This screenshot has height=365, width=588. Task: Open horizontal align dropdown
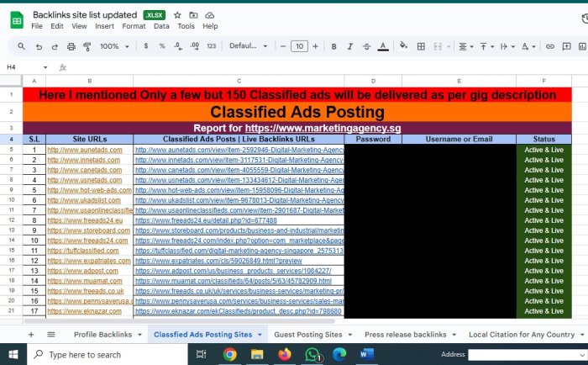pyautogui.click(x=466, y=46)
